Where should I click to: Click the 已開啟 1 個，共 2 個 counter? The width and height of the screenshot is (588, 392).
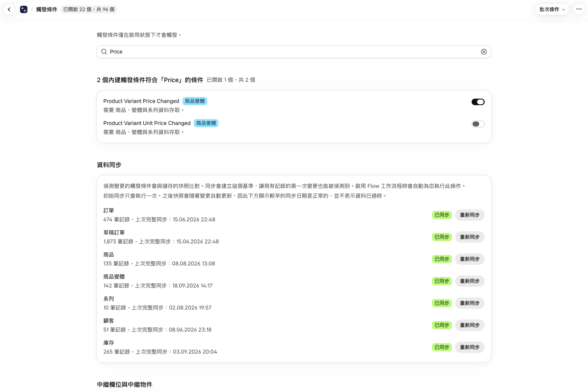click(231, 80)
